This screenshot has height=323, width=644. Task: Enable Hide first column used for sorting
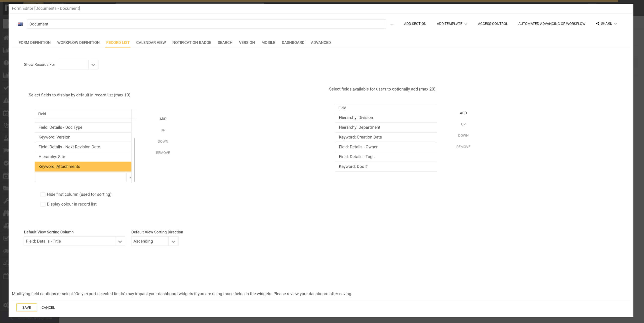pos(43,194)
